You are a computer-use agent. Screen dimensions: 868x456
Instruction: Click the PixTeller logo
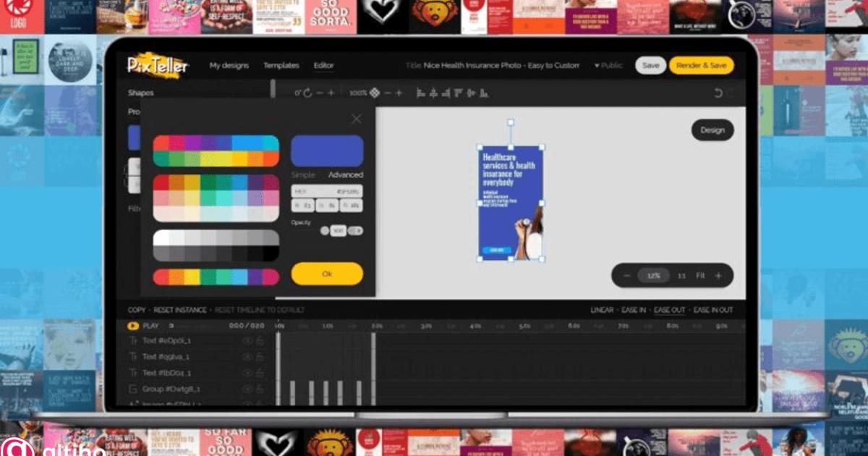157,66
